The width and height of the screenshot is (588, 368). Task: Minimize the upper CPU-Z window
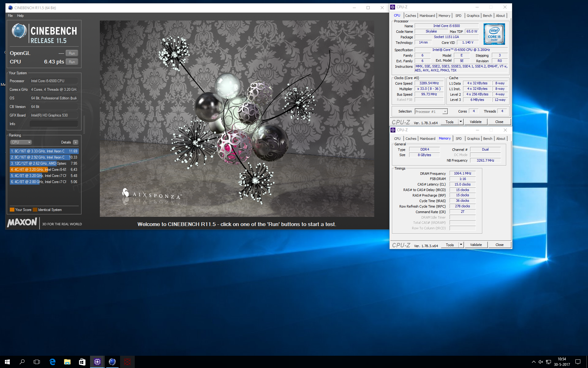pyautogui.click(x=477, y=7)
